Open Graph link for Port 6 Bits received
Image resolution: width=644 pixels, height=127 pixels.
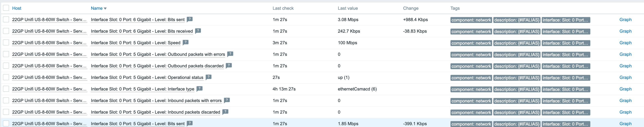point(625,31)
